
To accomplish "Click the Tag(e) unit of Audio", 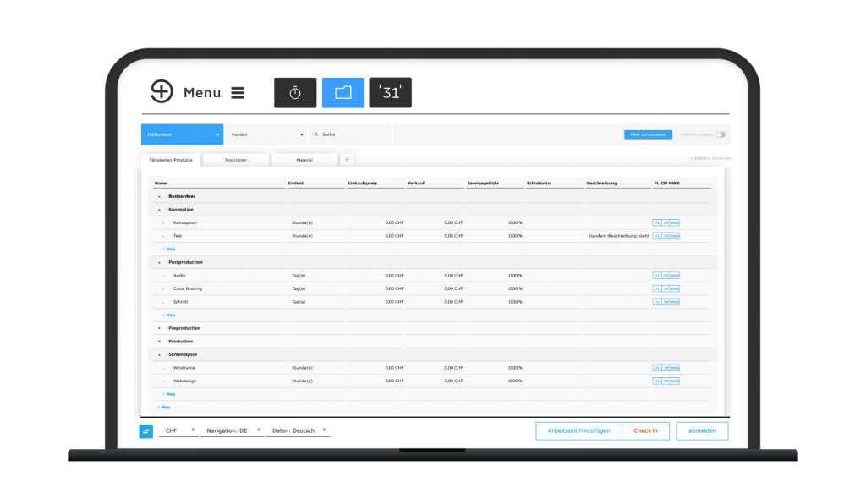I will tap(299, 276).
